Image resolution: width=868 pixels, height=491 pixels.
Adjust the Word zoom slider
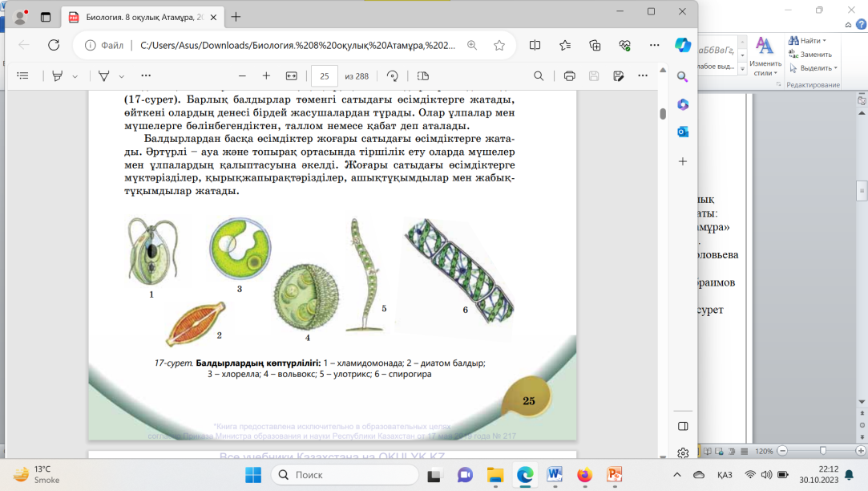click(823, 451)
